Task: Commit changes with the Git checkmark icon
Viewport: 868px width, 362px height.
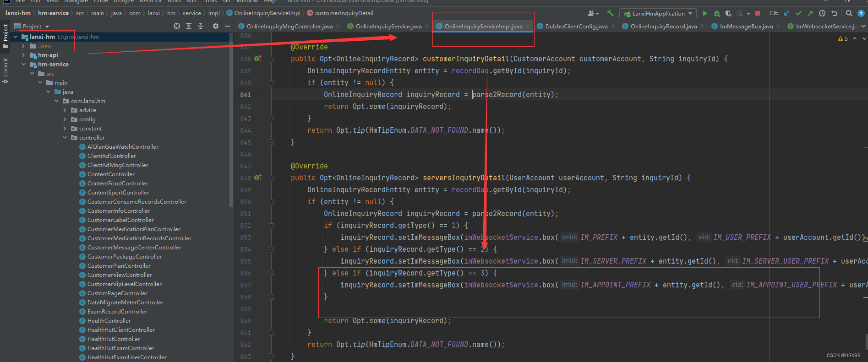Action: point(798,13)
